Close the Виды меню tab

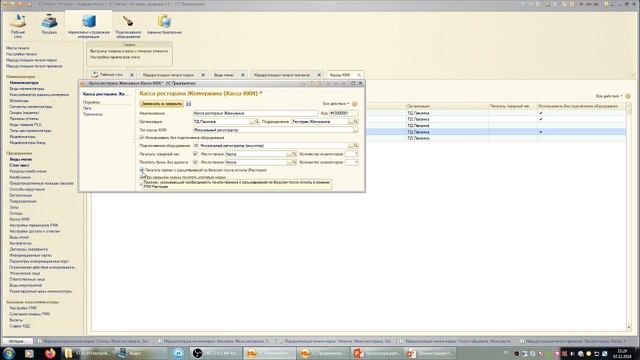[242, 75]
